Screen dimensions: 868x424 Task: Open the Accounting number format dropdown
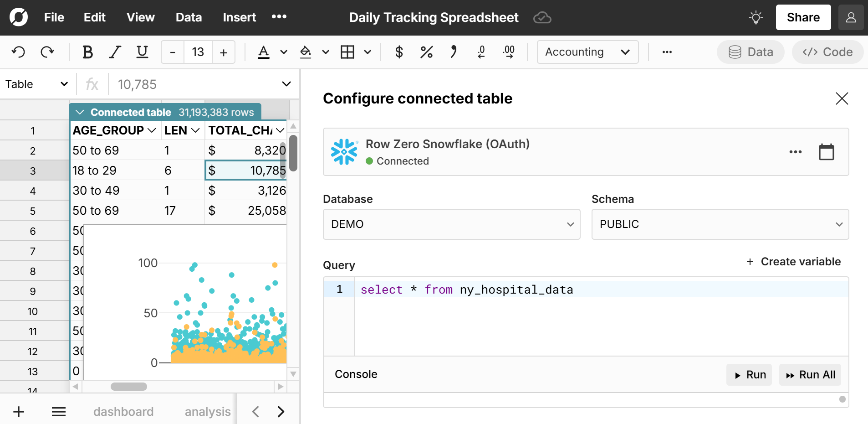[x=587, y=52]
